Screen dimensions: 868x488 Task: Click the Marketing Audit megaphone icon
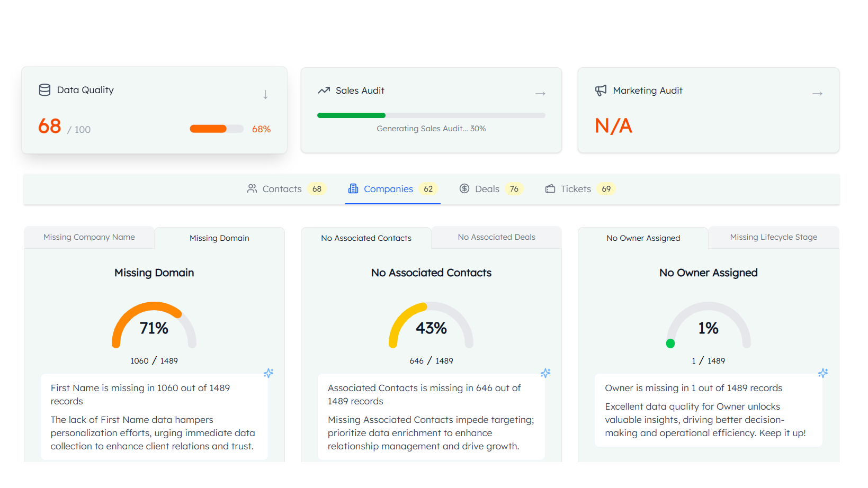click(x=601, y=91)
